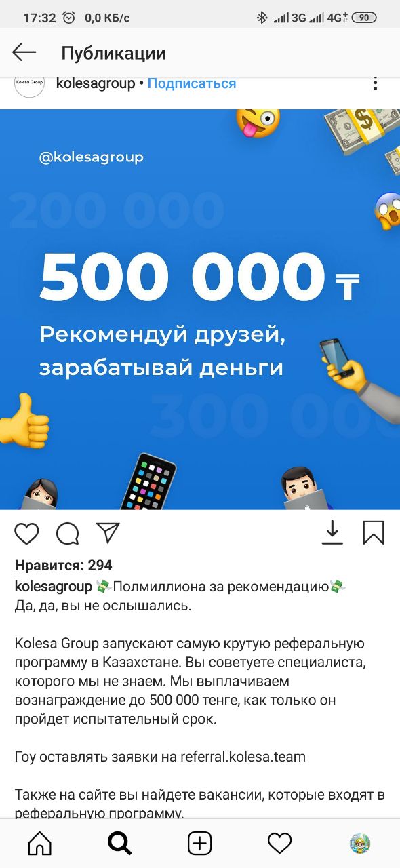Like the post with the heart icon
Screen dimensions: 400x868
[x=27, y=534]
